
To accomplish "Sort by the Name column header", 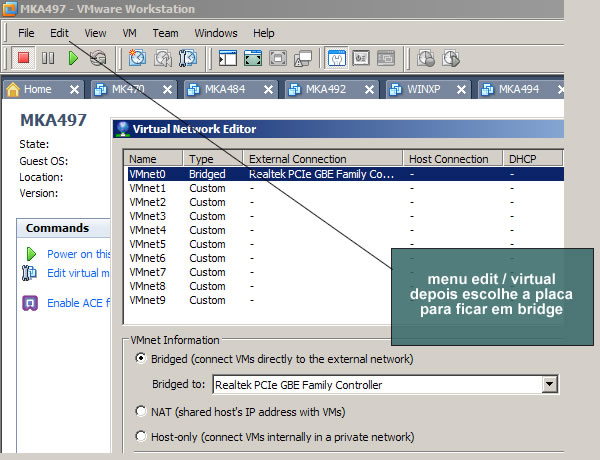I will click(153, 158).
